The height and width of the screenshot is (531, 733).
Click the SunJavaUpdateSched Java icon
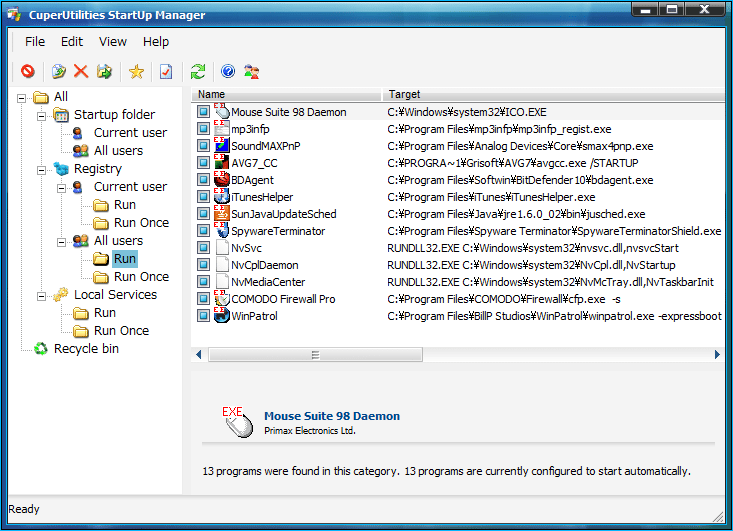click(222, 213)
